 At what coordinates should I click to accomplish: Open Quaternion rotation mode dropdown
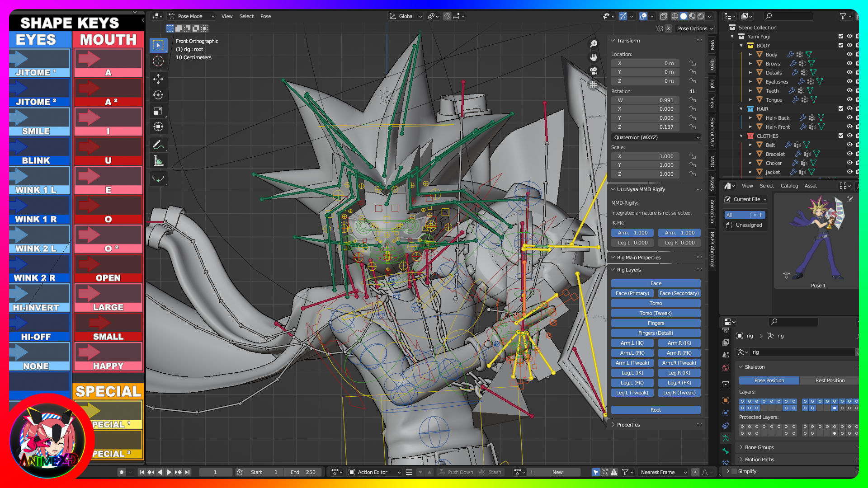[656, 137]
